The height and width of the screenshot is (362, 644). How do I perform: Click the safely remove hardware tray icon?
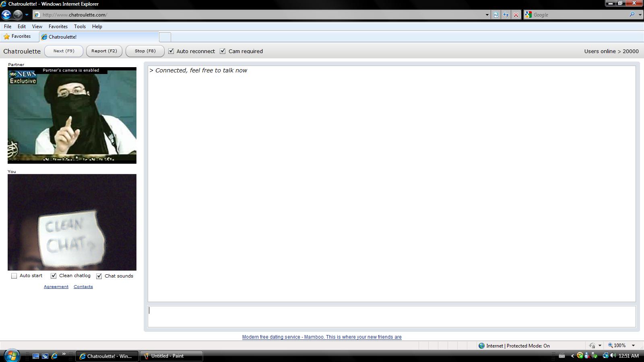[594, 356]
